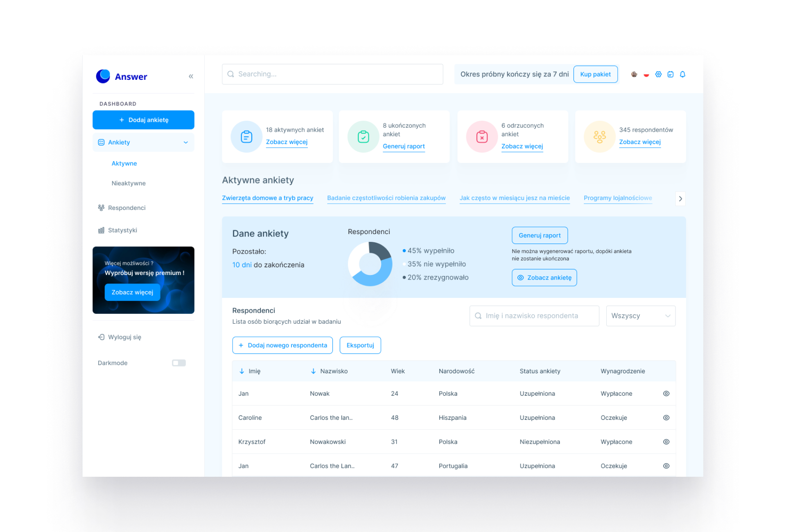The image size is (786, 532).
Task: Toggle the Darkmode switch
Action: pyautogui.click(x=179, y=363)
